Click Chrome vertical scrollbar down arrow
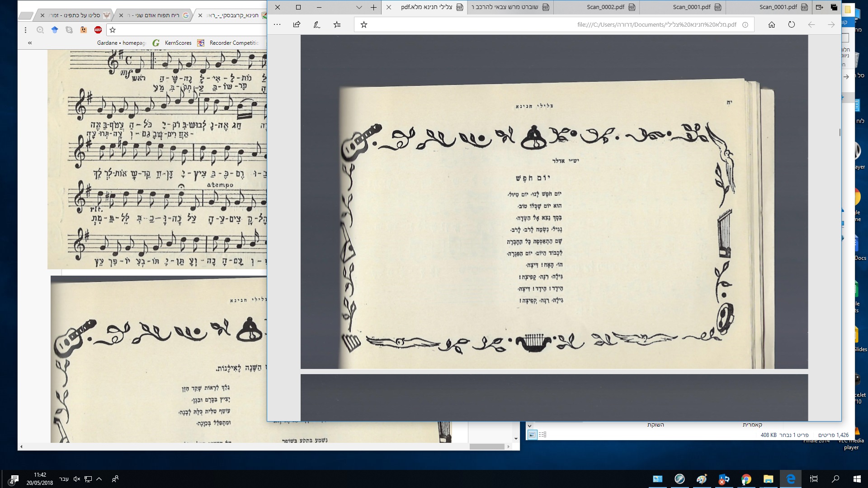This screenshot has height=488, width=868. [x=516, y=439]
